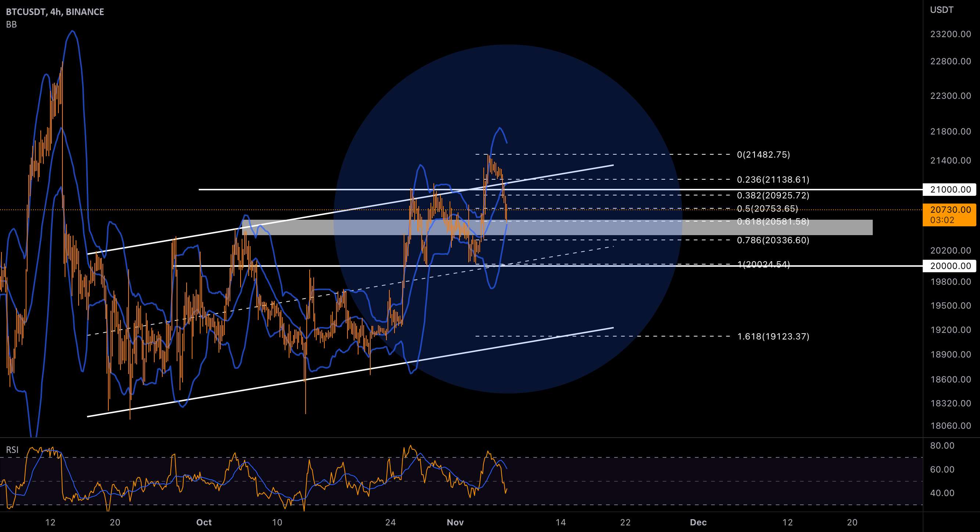
Task: Click the 19500.00 price axis label
Action: [951, 306]
